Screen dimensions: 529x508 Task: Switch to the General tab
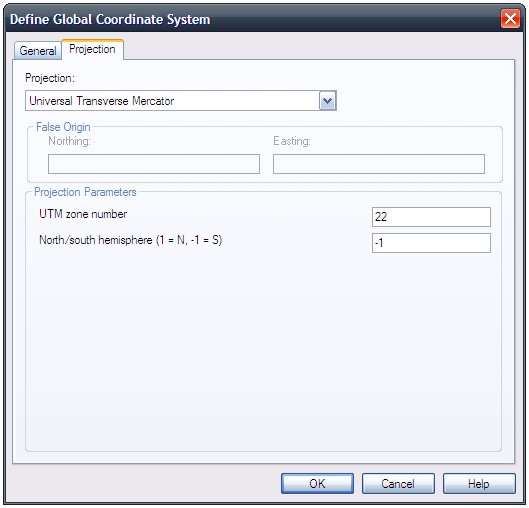(38, 51)
